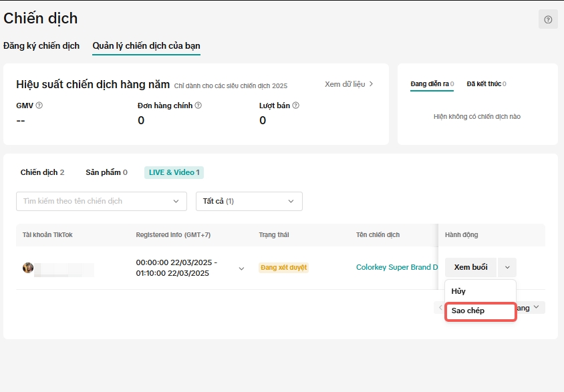Select the Sản phẩm 0 sub-tab

(x=106, y=172)
